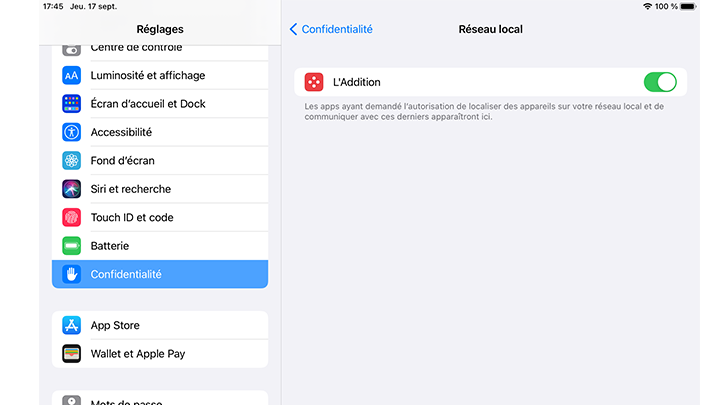Tap the Wi-Fi status icon

click(647, 6)
